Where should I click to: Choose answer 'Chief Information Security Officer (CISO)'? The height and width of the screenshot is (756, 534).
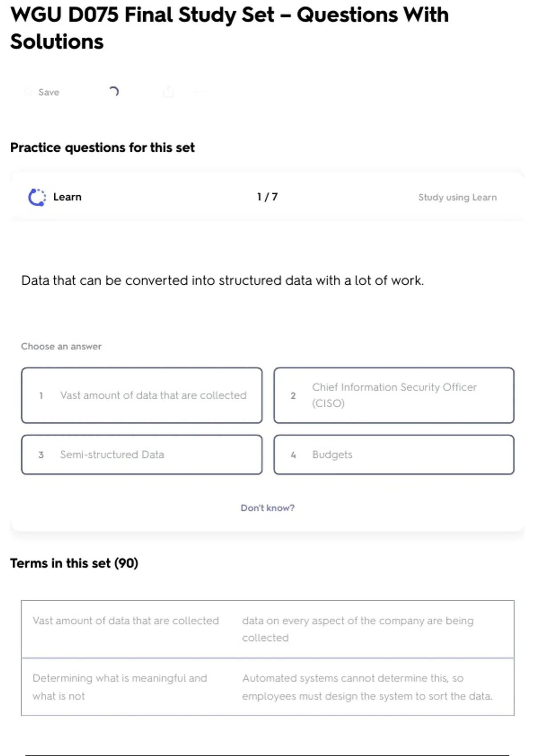pos(394,395)
